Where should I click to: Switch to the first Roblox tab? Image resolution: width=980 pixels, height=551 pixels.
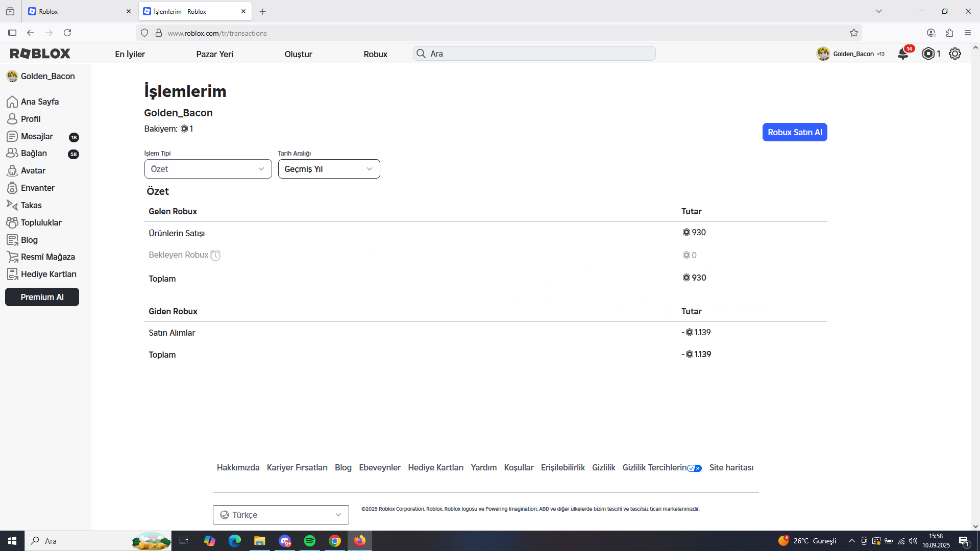(x=80, y=11)
